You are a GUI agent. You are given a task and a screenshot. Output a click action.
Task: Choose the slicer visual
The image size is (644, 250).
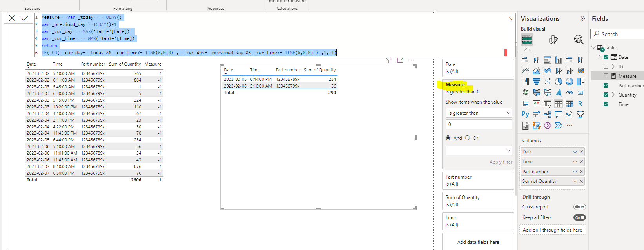(x=548, y=104)
